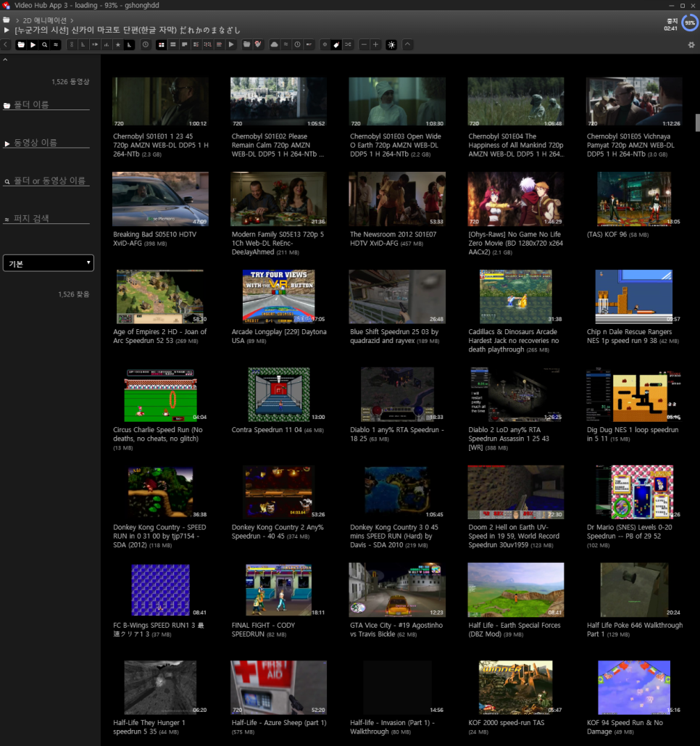Click title '(TAS) KOF 96'
This screenshot has width=700, height=746.
click(x=607, y=235)
